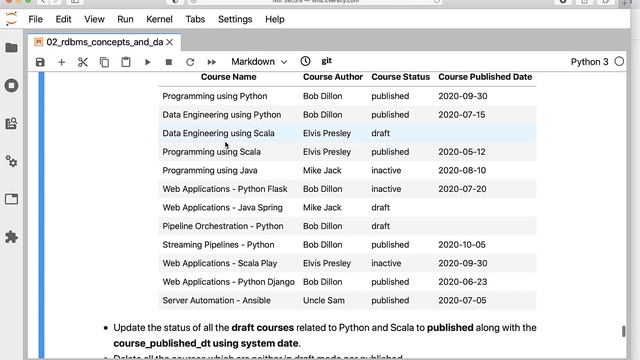Click the bold 'course_published_dt using system date' text
The width and height of the screenshot is (640, 360).
coord(206,343)
